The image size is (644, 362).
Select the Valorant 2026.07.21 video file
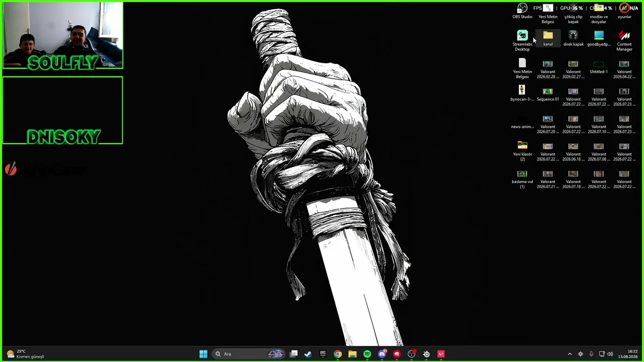click(x=548, y=179)
